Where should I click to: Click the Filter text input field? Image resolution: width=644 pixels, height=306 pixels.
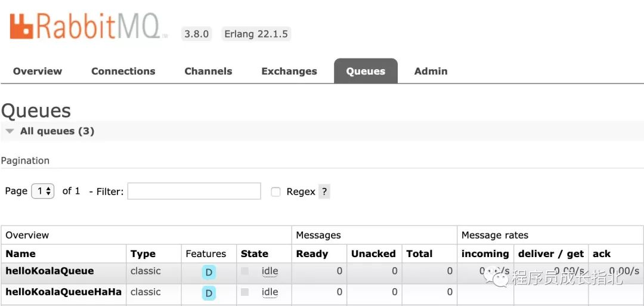194,191
